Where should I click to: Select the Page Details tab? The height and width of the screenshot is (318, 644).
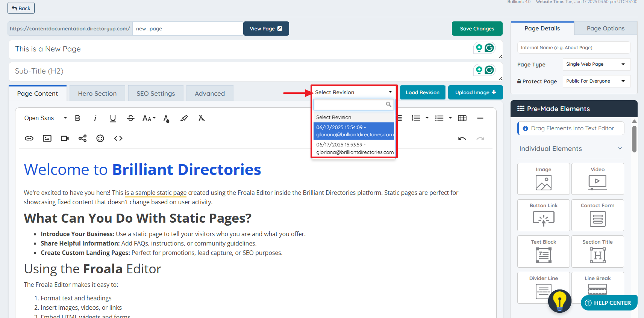pyautogui.click(x=542, y=29)
